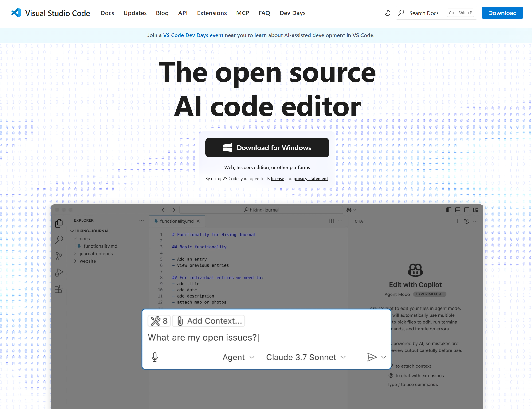Expand the journal-enteries folder
This screenshot has width=532, height=409.
[96, 253]
